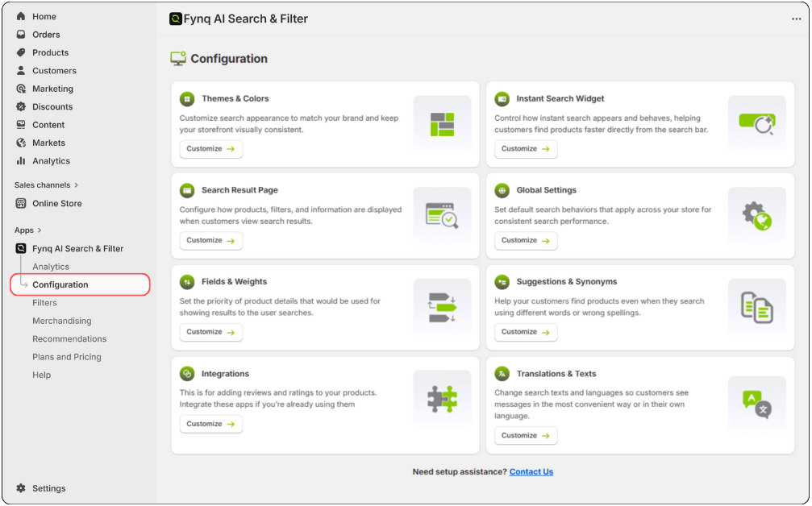This screenshot has width=812, height=506.
Task: Open the three-dot more menu
Action: pyautogui.click(x=796, y=19)
